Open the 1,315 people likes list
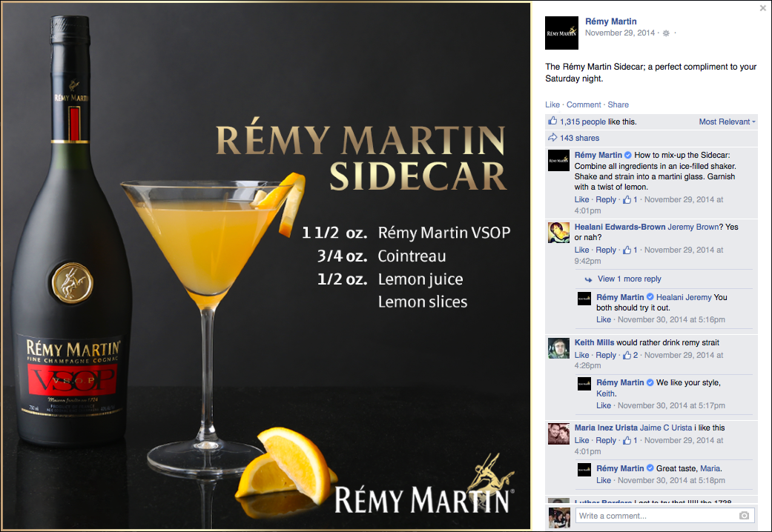 [x=582, y=122]
